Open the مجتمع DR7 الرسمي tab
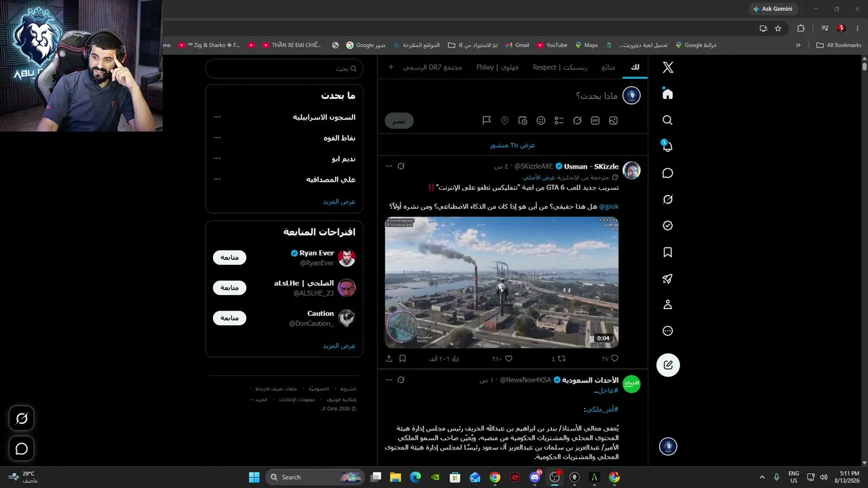This screenshot has height=488, width=868. pyautogui.click(x=433, y=67)
